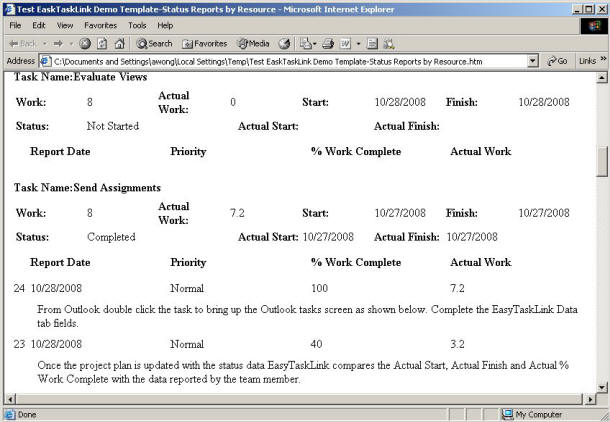Click the vertical scrollbar up arrow

coord(602,77)
